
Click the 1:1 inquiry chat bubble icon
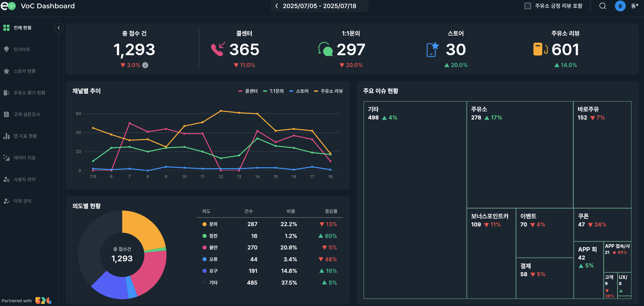(325, 49)
